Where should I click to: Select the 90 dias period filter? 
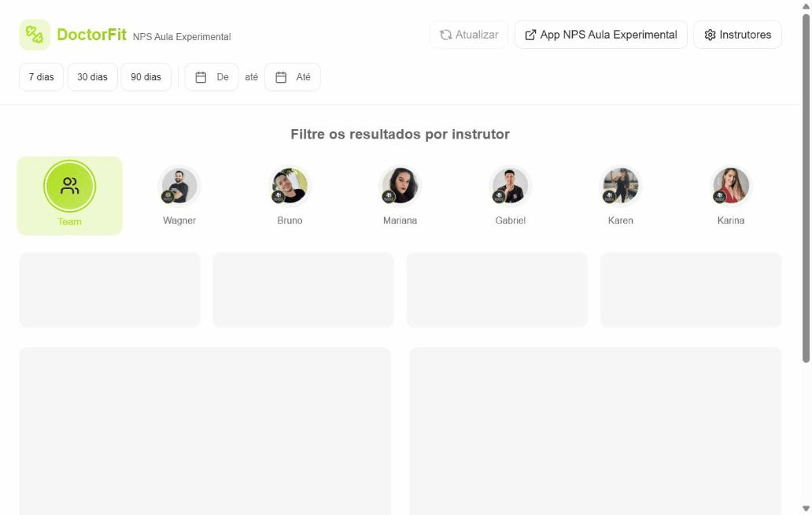(x=146, y=77)
